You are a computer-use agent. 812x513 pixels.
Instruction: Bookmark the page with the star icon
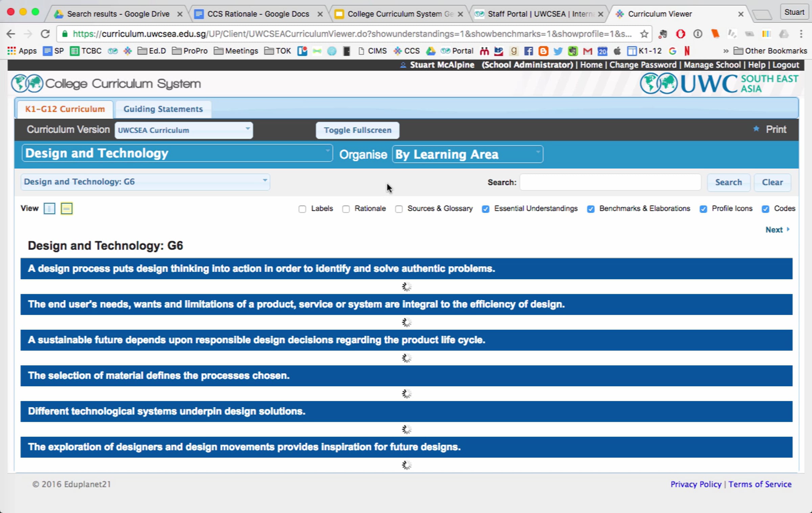pos(644,34)
